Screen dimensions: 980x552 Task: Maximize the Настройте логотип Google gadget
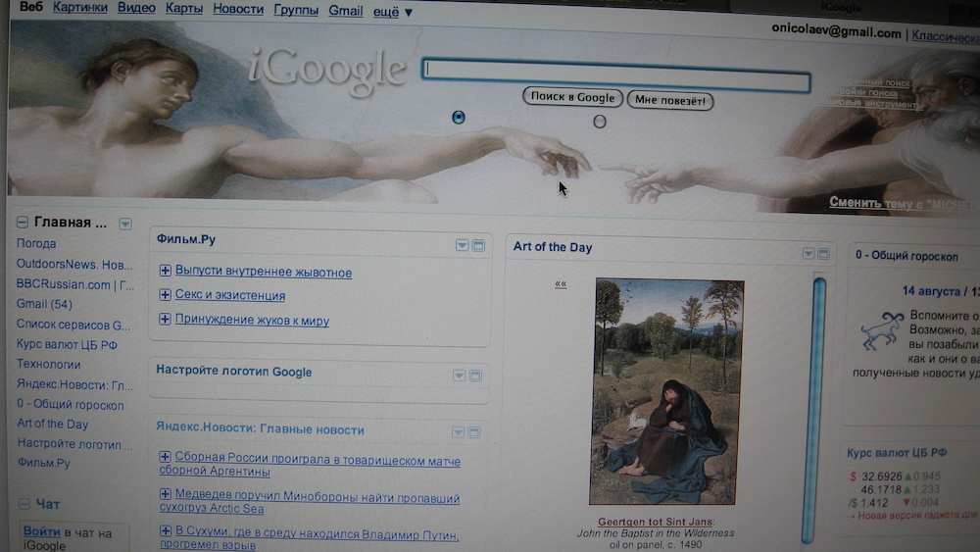(x=475, y=376)
